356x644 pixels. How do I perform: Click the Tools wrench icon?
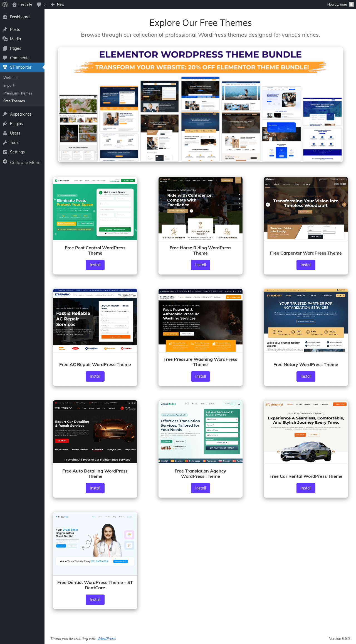tap(5, 143)
